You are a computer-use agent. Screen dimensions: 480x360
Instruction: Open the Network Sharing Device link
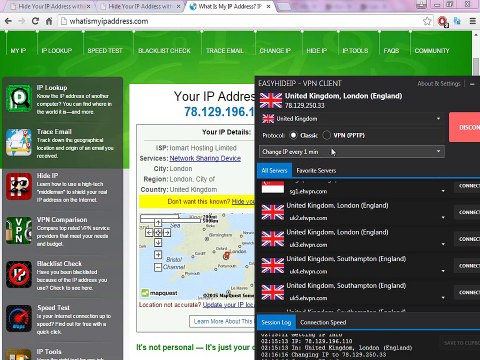coord(205,158)
